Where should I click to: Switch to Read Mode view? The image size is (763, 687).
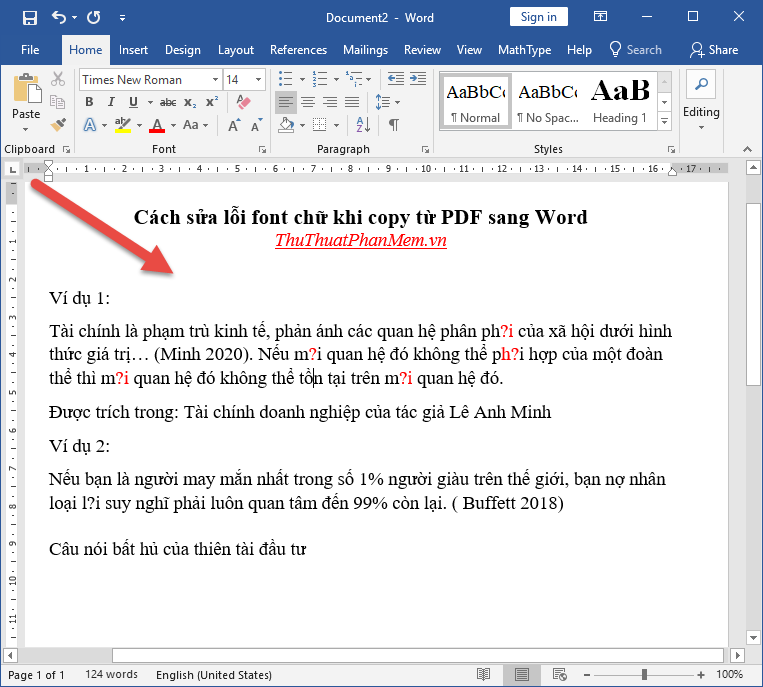pyautogui.click(x=483, y=674)
